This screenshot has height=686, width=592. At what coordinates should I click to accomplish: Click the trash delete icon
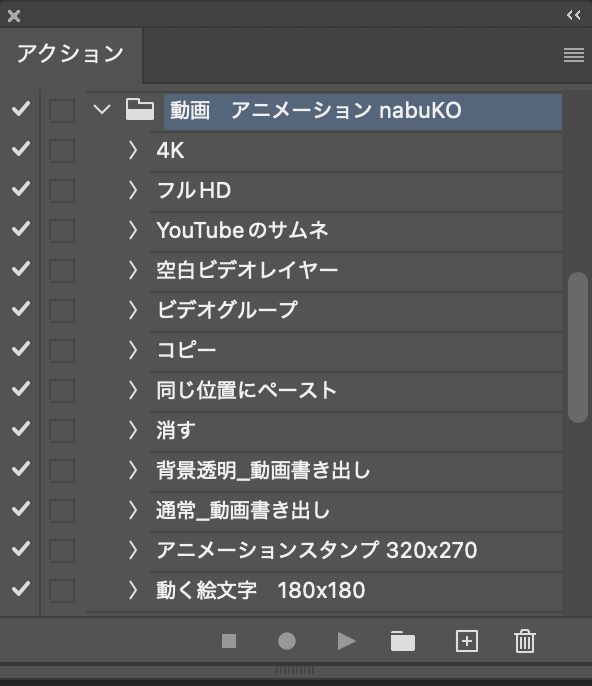(525, 641)
